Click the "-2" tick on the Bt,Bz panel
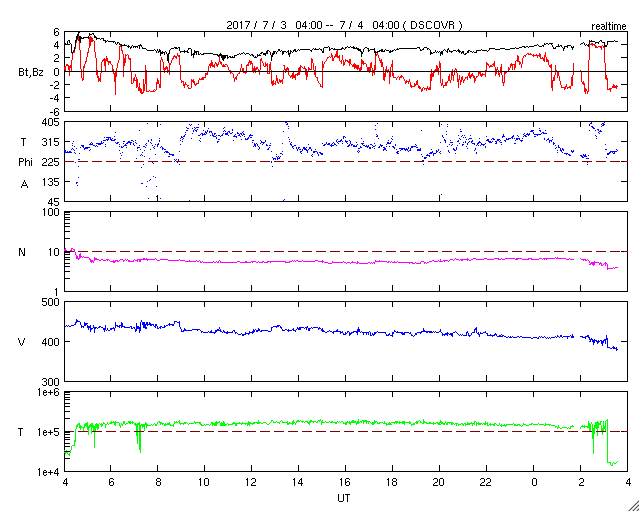Image resolution: width=640 pixels, height=512 pixels. (x=56, y=85)
